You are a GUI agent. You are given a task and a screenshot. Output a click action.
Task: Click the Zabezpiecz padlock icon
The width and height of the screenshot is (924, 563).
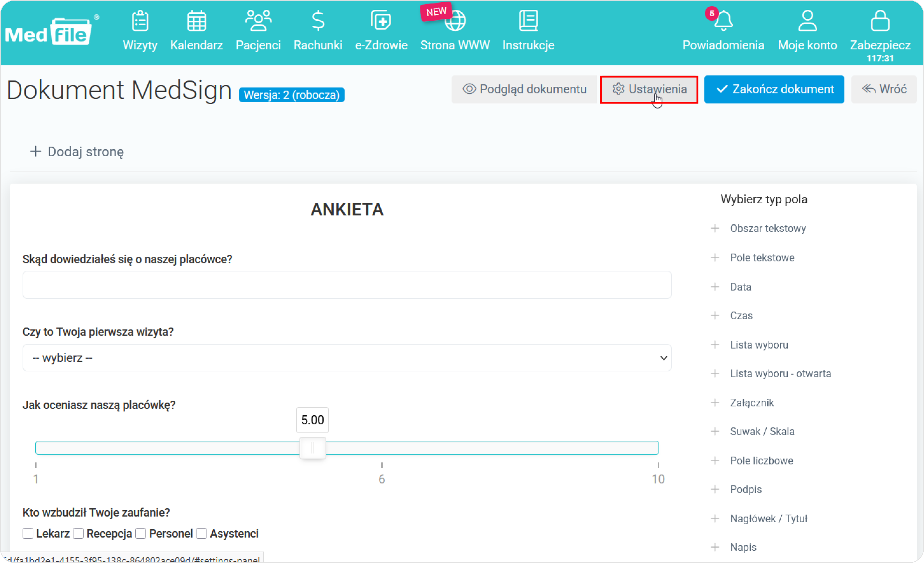pos(880,21)
